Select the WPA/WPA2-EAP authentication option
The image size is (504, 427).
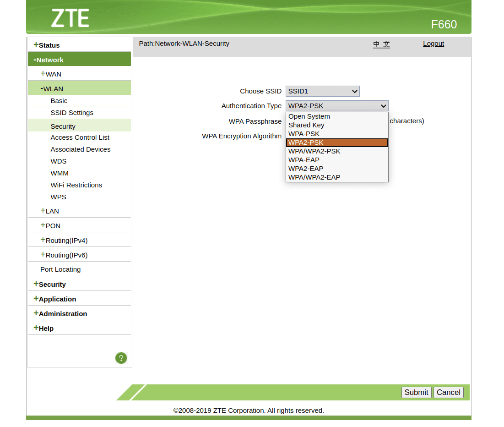point(337,177)
